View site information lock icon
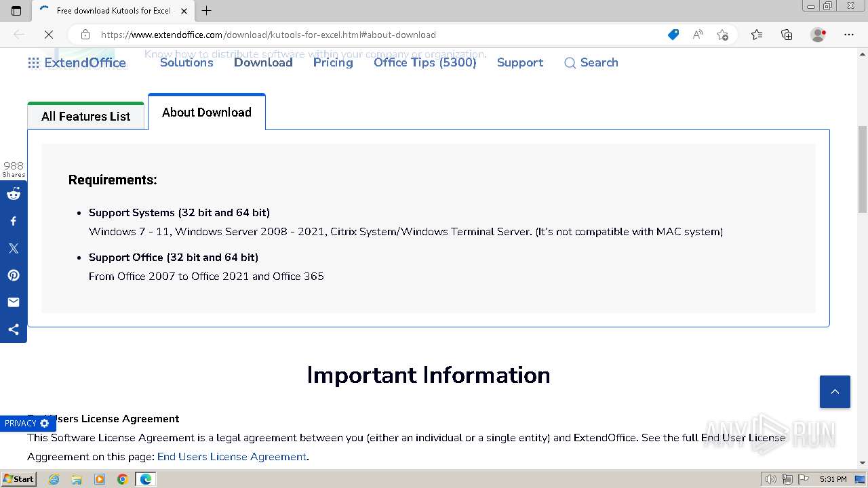This screenshot has height=488, width=868. [85, 35]
